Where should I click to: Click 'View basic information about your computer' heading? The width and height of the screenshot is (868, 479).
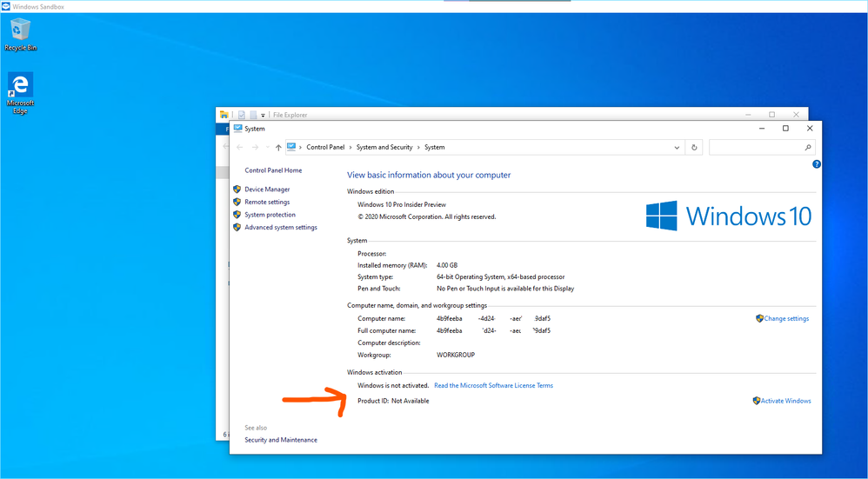coord(429,176)
